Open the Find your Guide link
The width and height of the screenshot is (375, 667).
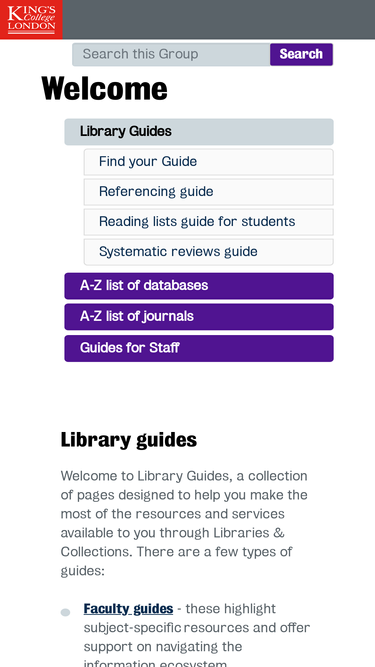[208, 162]
